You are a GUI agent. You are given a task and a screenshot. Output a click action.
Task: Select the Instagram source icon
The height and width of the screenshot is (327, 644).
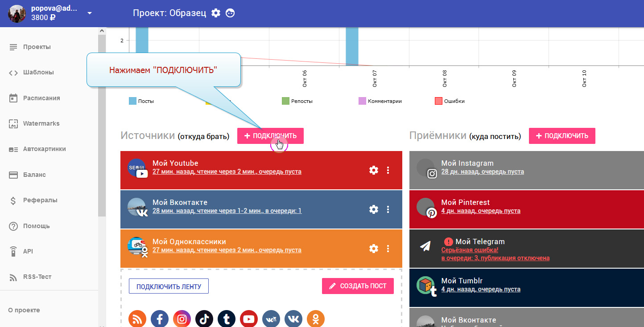pyautogui.click(x=182, y=319)
